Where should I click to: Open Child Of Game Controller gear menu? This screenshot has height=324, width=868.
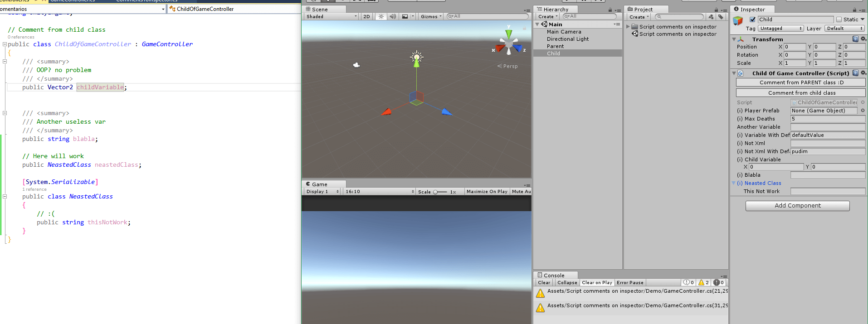(863, 73)
